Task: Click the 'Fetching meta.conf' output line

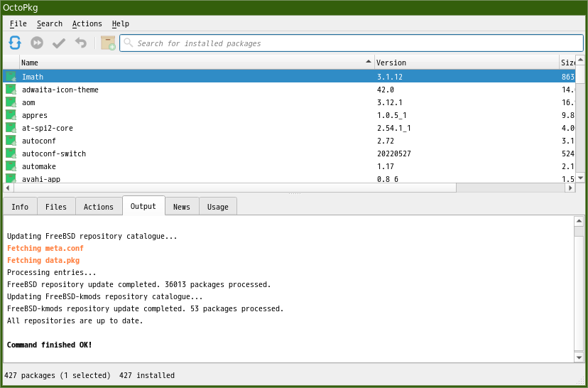Action: pyautogui.click(x=45, y=248)
